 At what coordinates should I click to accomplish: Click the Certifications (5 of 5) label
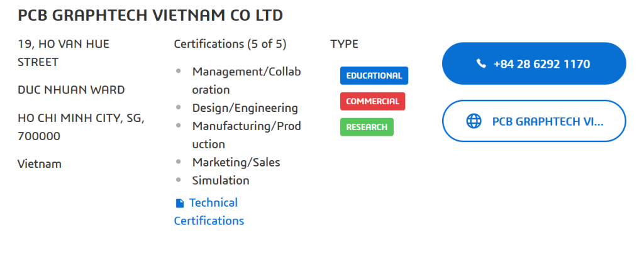230,44
